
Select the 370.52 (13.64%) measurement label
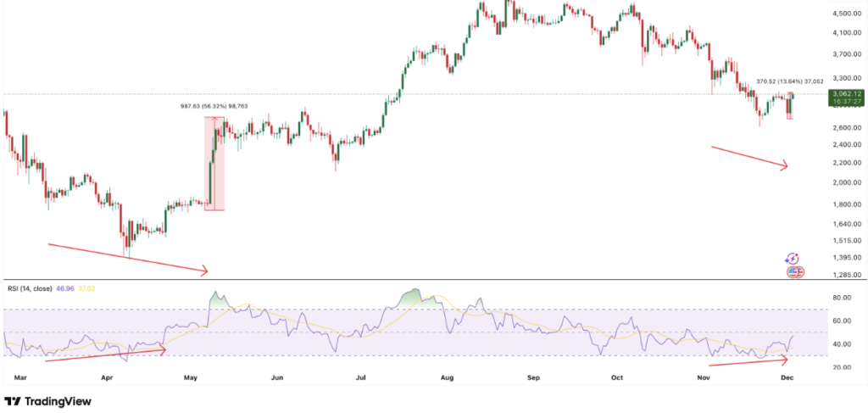tap(789, 81)
